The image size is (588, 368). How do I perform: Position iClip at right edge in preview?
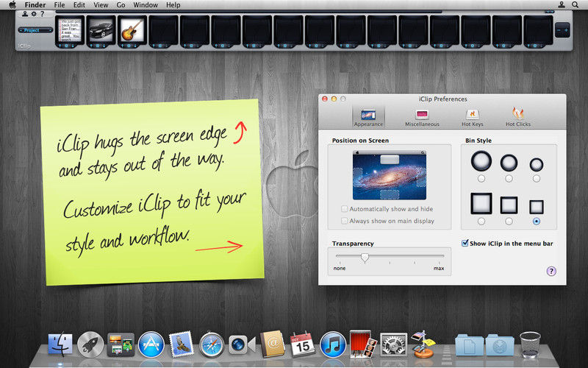tap(421, 177)
